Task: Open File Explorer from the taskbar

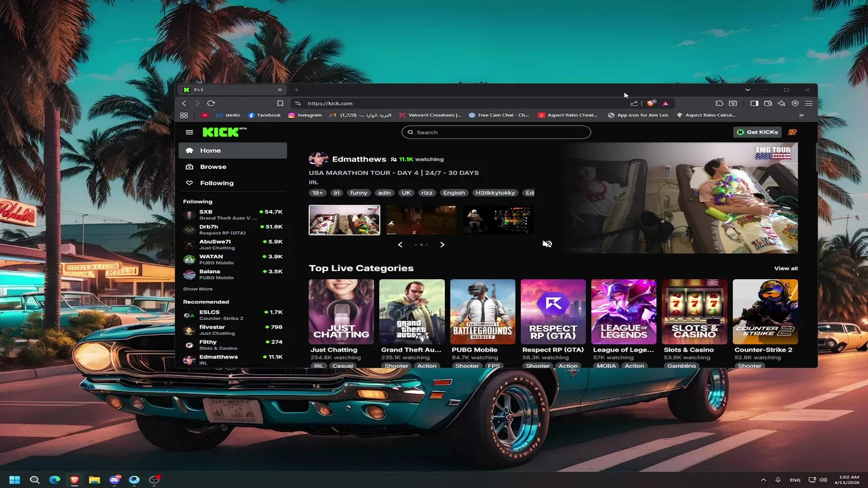Action: click(x=94, y=480)
